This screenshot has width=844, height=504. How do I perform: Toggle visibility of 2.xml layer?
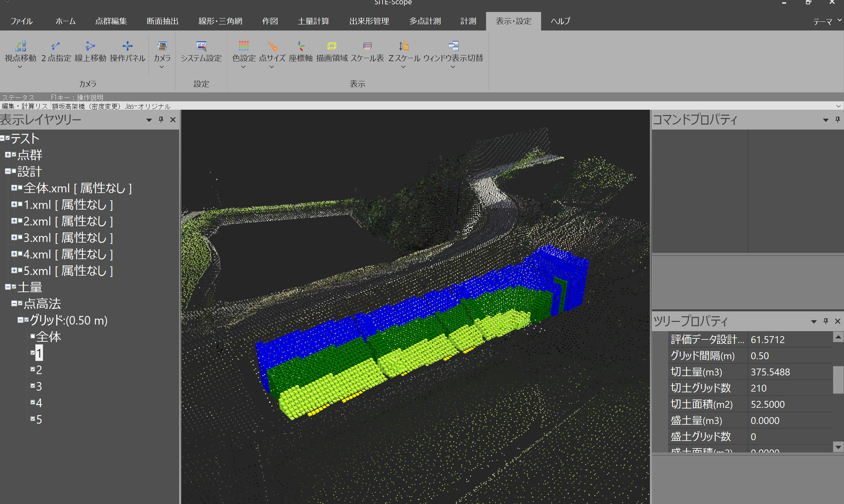20,221
